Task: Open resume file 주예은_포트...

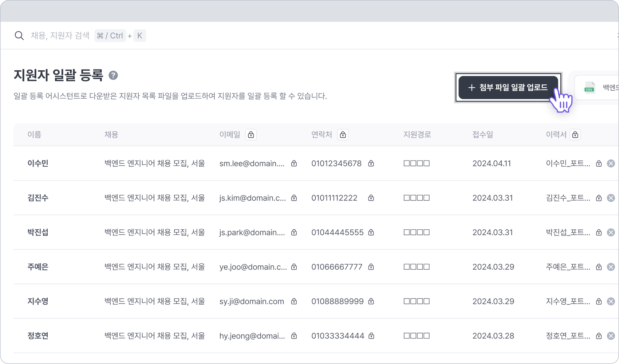Action: 568,267
